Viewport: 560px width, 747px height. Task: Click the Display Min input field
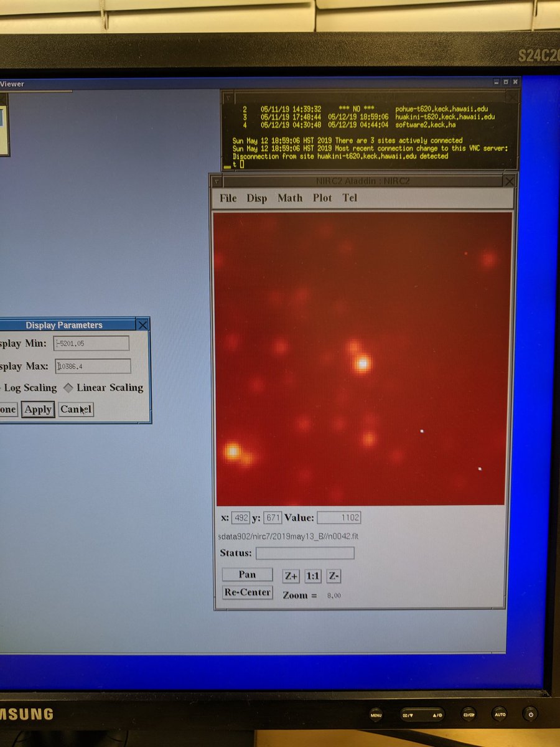point(91,343)
